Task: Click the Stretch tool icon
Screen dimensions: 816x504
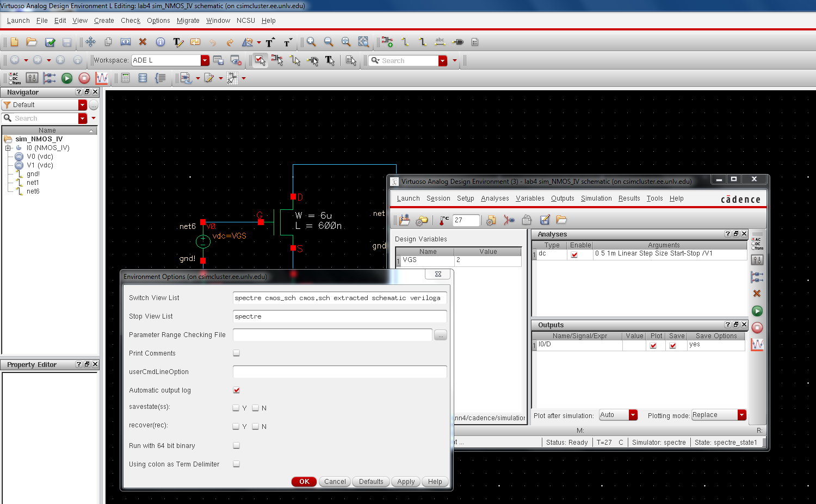Action: (x=126, y=42)
